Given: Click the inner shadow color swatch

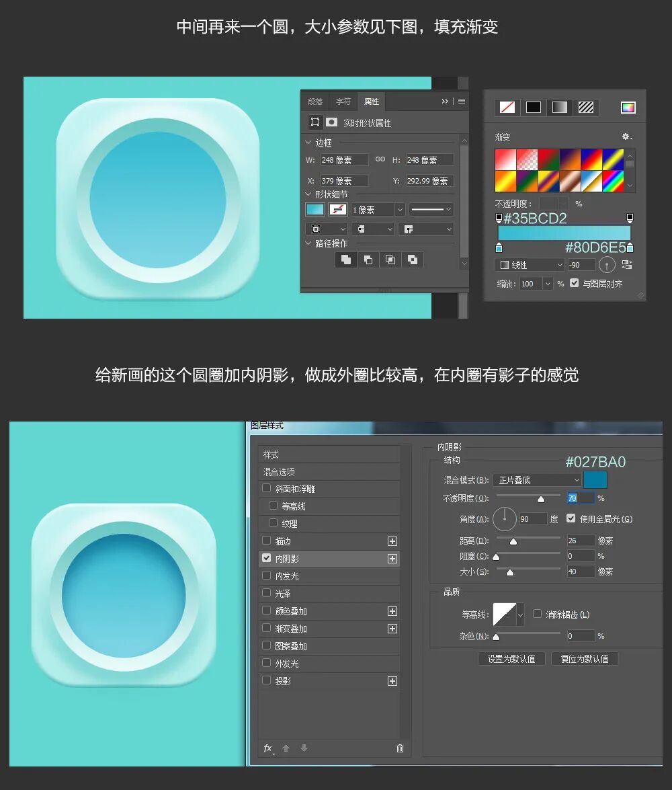Looking at the screenshot, I should coord(595,479).
